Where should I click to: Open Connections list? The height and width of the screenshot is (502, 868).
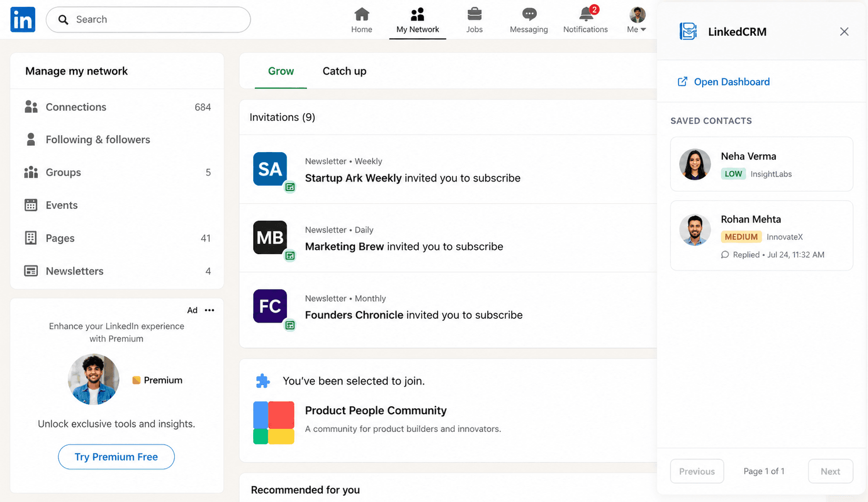pos(117,107)
